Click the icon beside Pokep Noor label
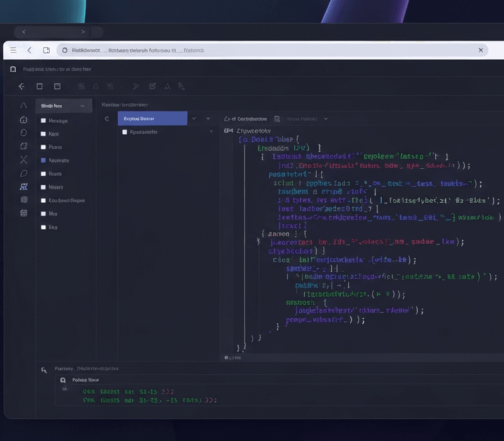This screenshot has width=504, height=441. point(63,381)
